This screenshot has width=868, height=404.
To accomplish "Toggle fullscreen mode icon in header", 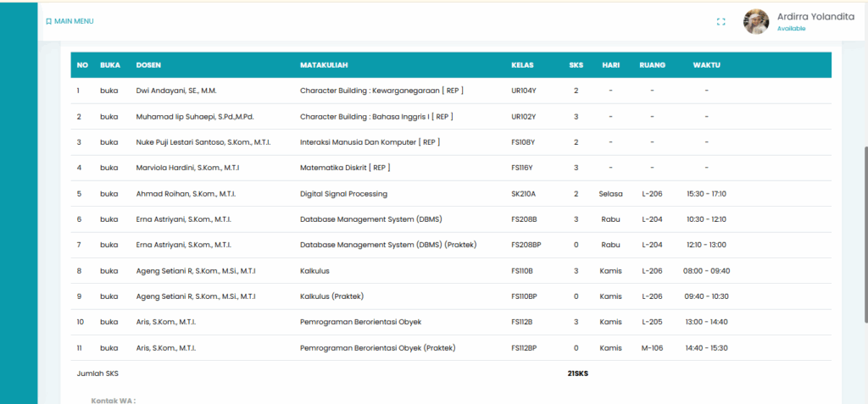I will (721, 22).
